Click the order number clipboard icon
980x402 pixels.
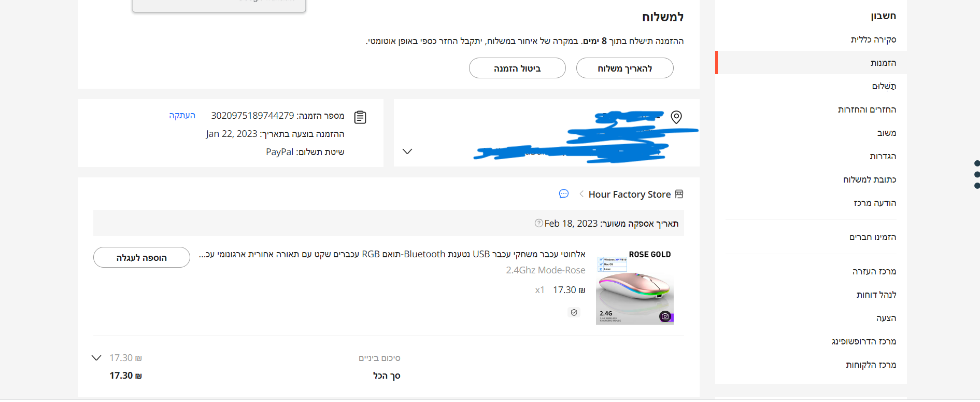tap(360, 117)
